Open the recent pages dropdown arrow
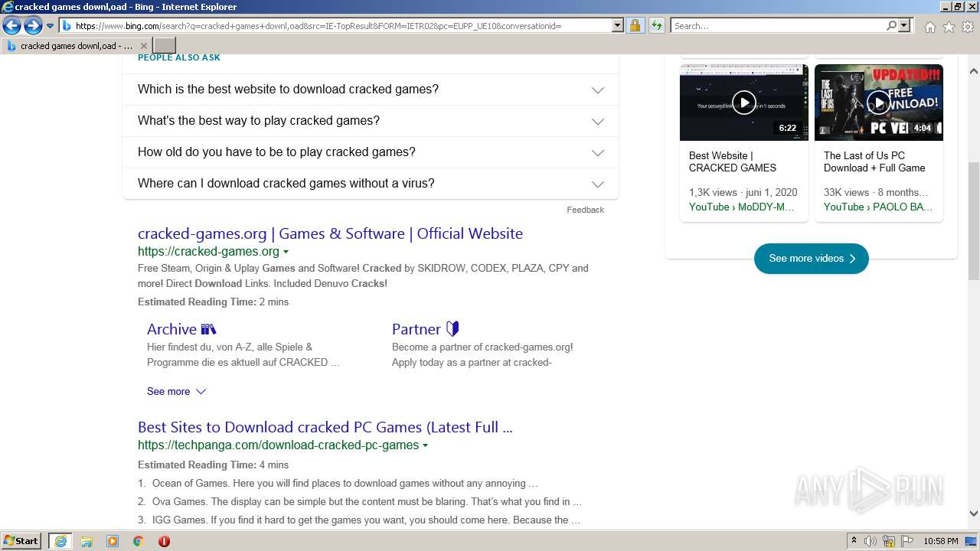Screen dimensions: 980x551 (x=51, y=26)
